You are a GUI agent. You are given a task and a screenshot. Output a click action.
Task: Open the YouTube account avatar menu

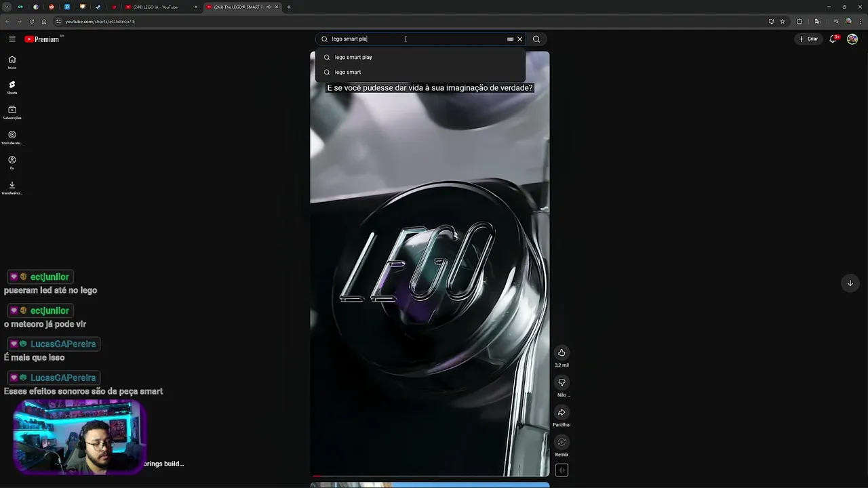852,39
